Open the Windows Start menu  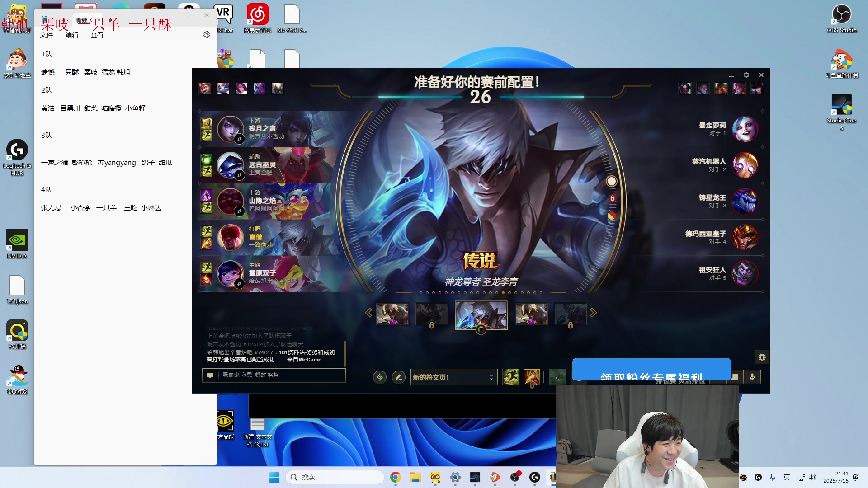pos(274,477)
